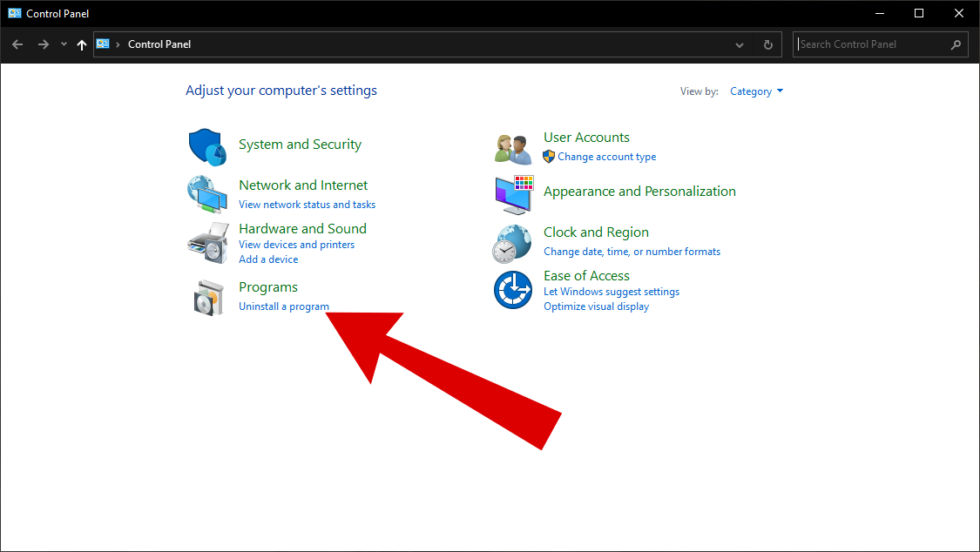
Task: Open System and Security heading link
Action: (300, 145)
